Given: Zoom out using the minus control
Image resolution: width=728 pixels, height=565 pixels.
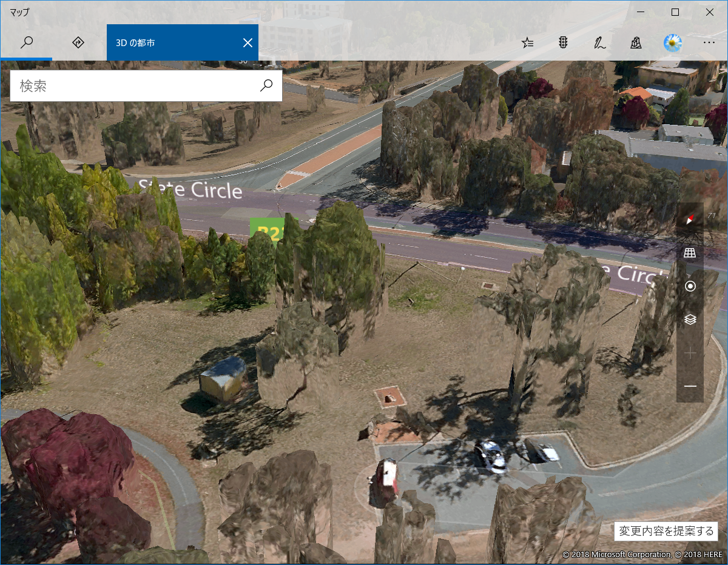Looking at the screenshot, I should [x=690, y=386].
